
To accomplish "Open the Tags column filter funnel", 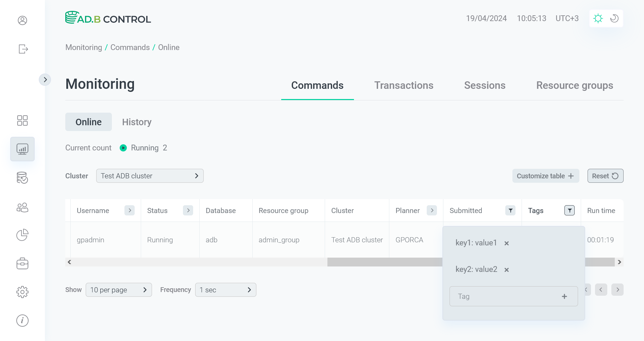I will 569,210.
